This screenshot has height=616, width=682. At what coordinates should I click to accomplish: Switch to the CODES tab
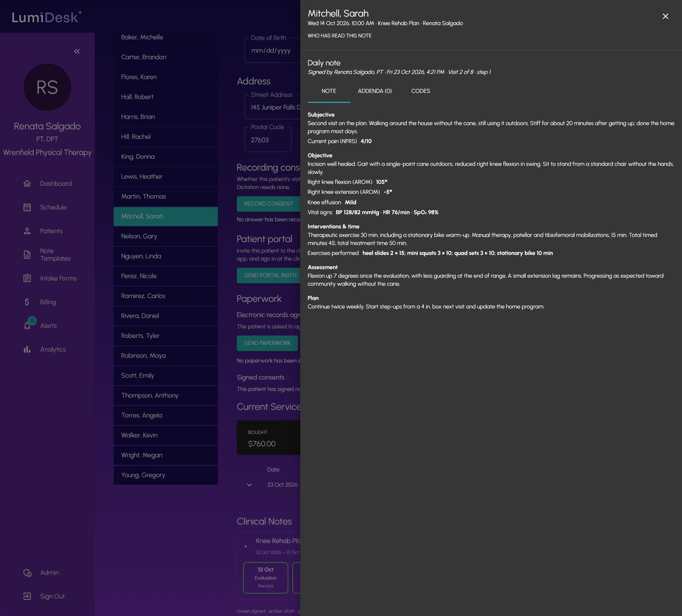[x=421, y=91]
